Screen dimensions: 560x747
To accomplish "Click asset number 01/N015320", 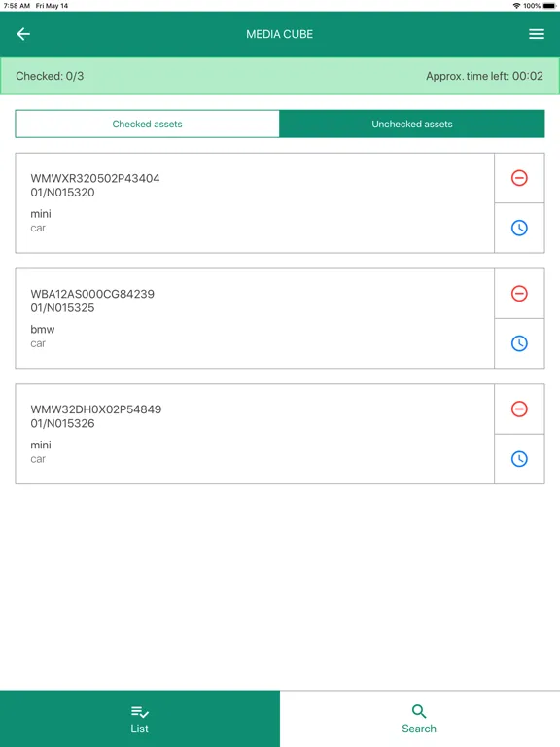I will pos(62,193).
